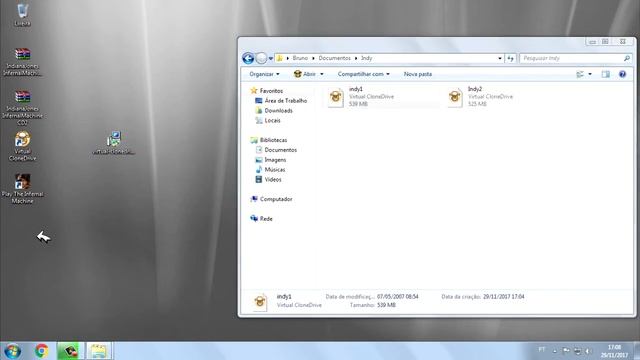Click the PT language indicator in the tray

[x=542, y=349]
